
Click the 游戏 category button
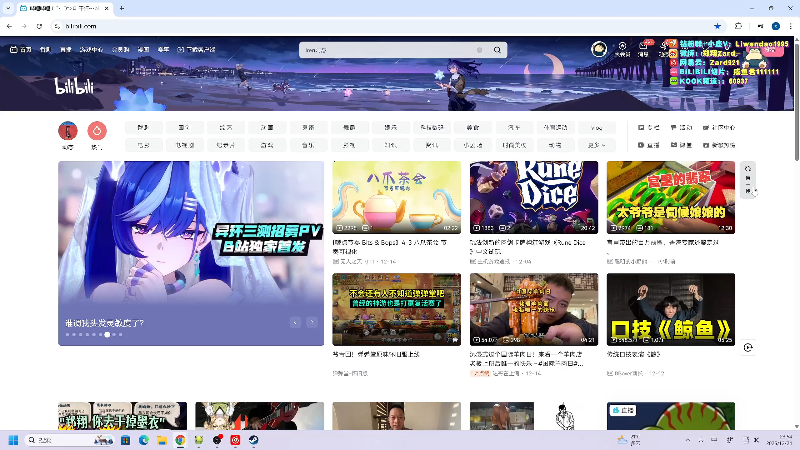[x=267, y=145]
